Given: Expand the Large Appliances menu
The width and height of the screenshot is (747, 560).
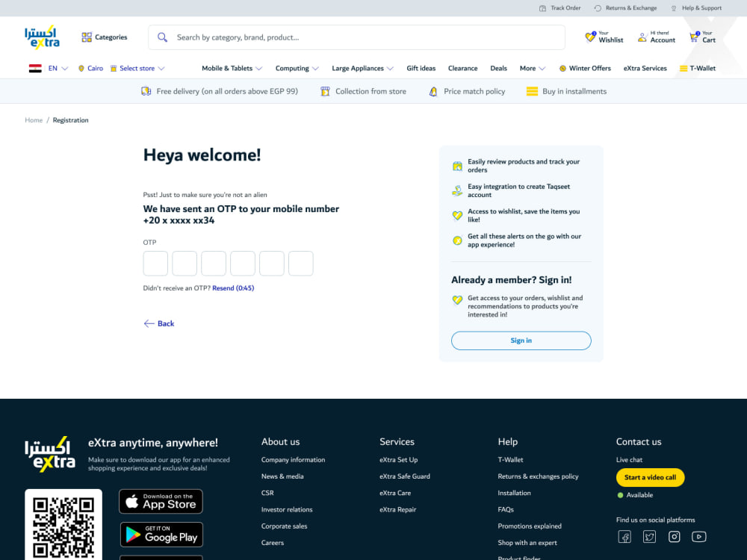Looking at the screenshot, I should (362, 69).
